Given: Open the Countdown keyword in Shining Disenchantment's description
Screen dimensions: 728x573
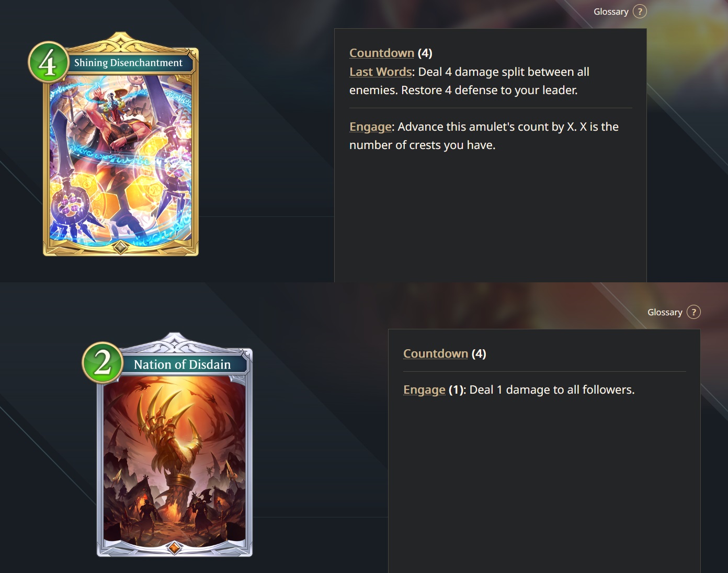Looking at the screenshot, I should pyautogui.click(x=382, y=53).
